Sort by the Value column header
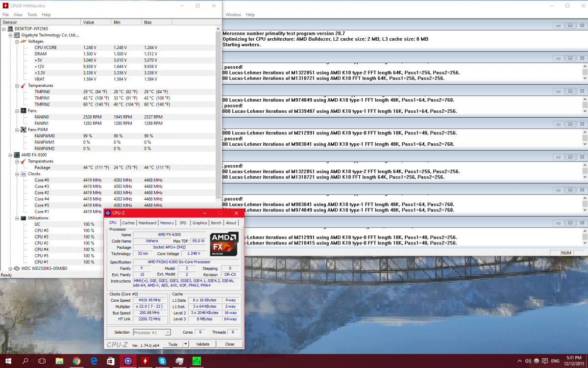The image size is (588, 368). pyautogui.click(x=96, y=22)
